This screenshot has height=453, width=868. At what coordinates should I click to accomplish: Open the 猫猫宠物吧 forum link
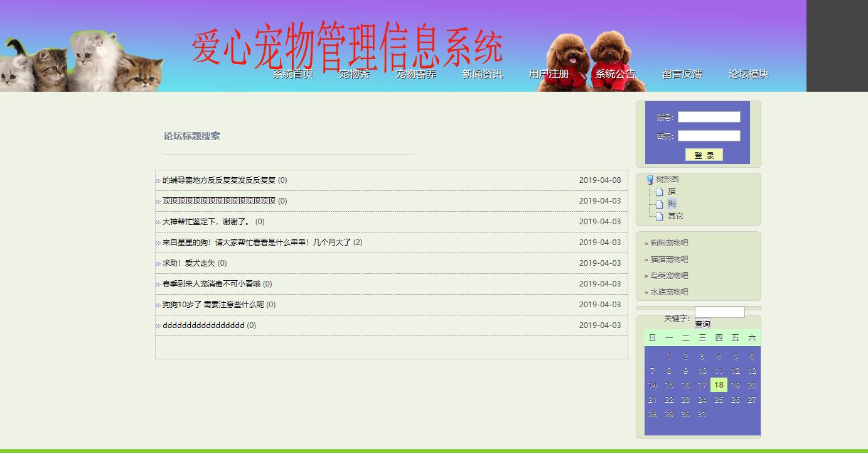tap(669, 259)
